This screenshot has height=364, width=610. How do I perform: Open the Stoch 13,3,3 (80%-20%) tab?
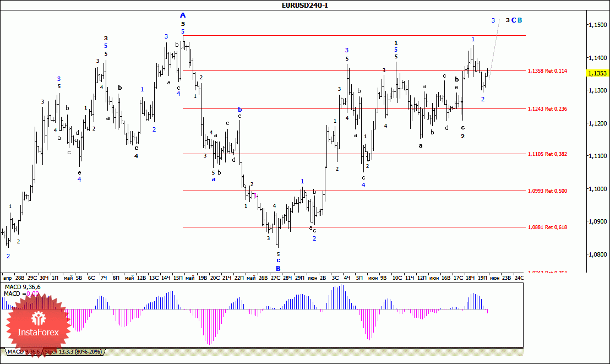click(x=73, y=351)
